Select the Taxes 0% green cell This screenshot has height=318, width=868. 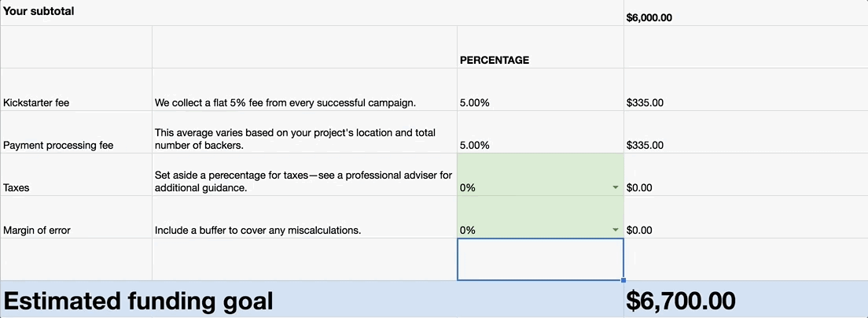pos(540,175)
